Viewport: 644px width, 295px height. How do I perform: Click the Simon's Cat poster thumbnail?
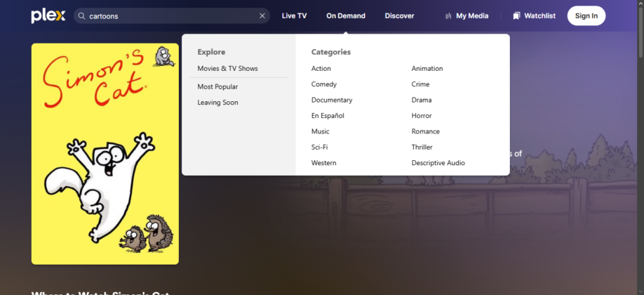point(105,154)
